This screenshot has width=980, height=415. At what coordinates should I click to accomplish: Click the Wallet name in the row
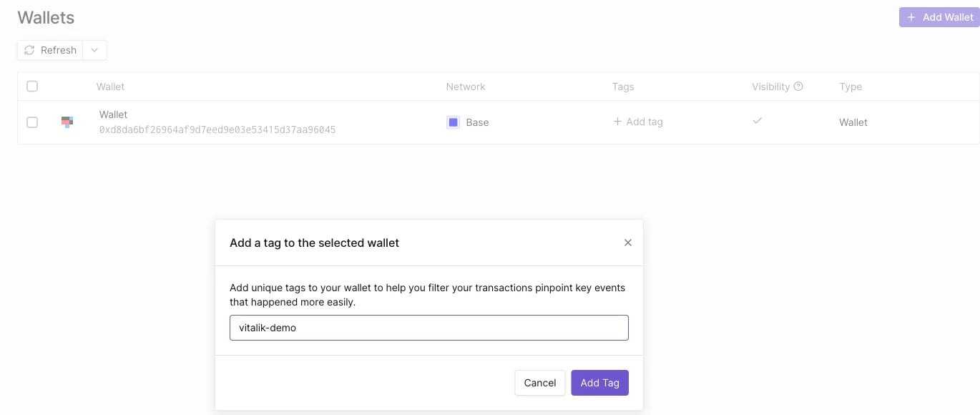point(113,114)
